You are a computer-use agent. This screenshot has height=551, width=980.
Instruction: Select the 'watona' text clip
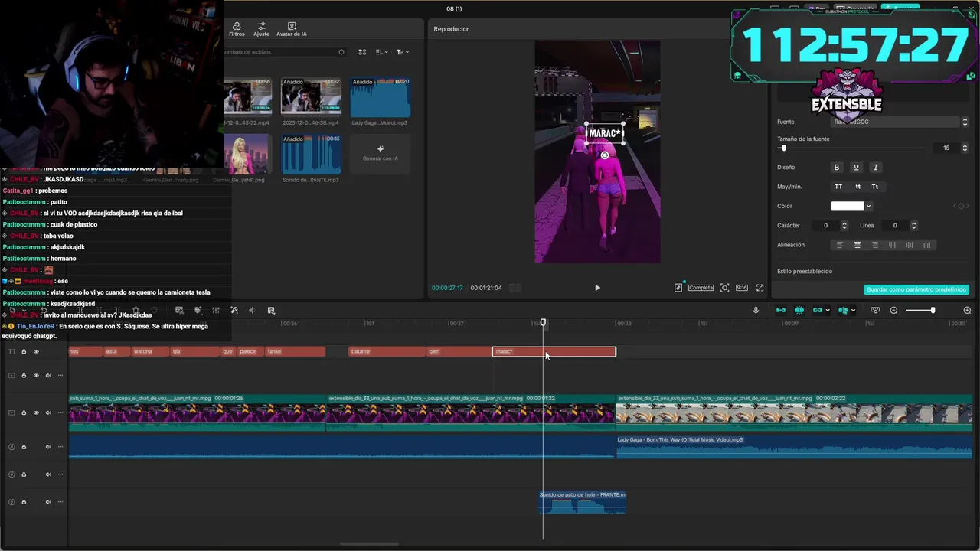[x=150, y=351]
